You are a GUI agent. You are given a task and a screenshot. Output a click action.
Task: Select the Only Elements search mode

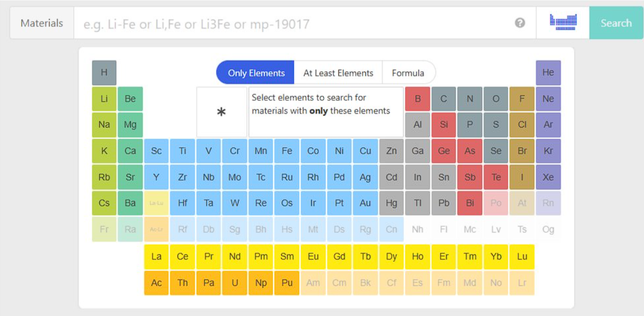click(256, 73)
